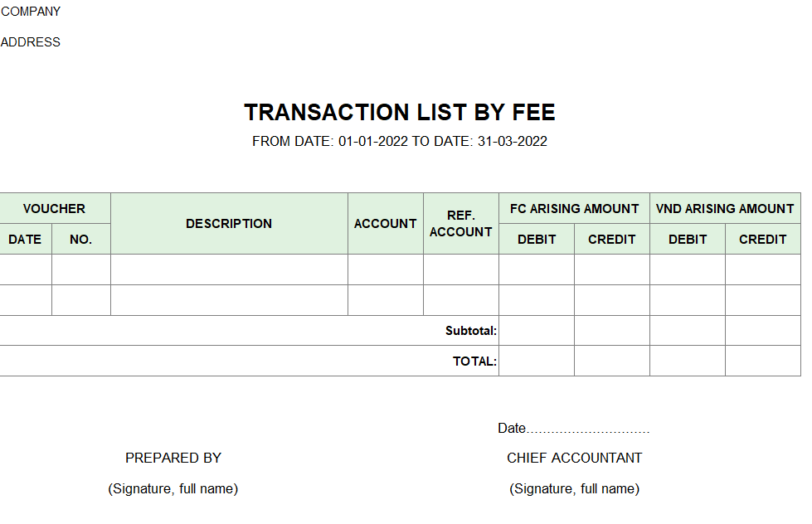The image size is (812, 524).
Task: Click the DESCRIPTION column header
Action: point(229,224)
